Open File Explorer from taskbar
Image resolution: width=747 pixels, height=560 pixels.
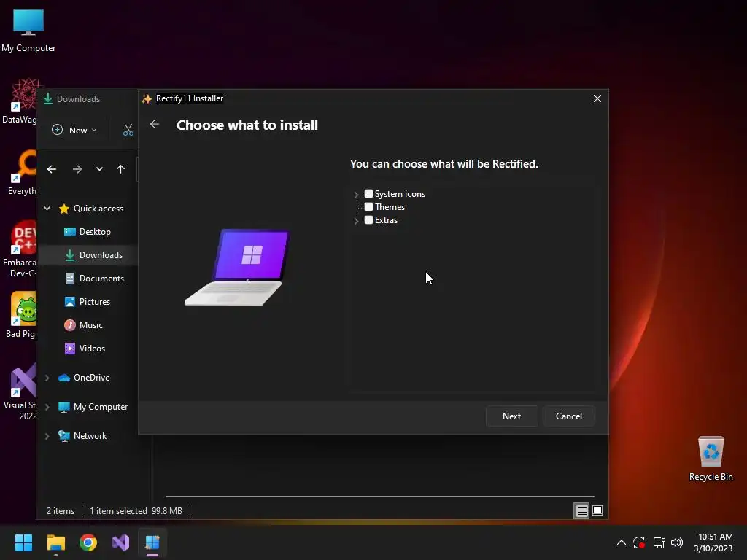click(55, 542)
